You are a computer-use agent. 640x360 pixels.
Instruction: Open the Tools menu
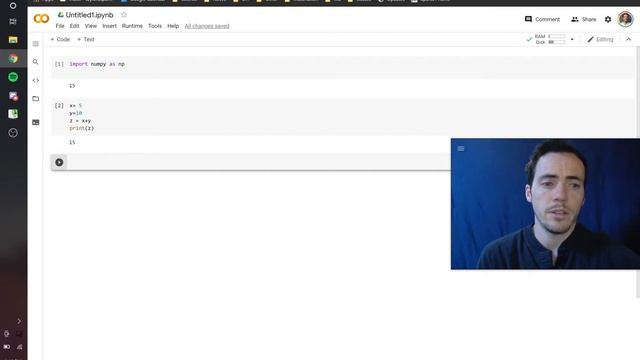[155, 26]
